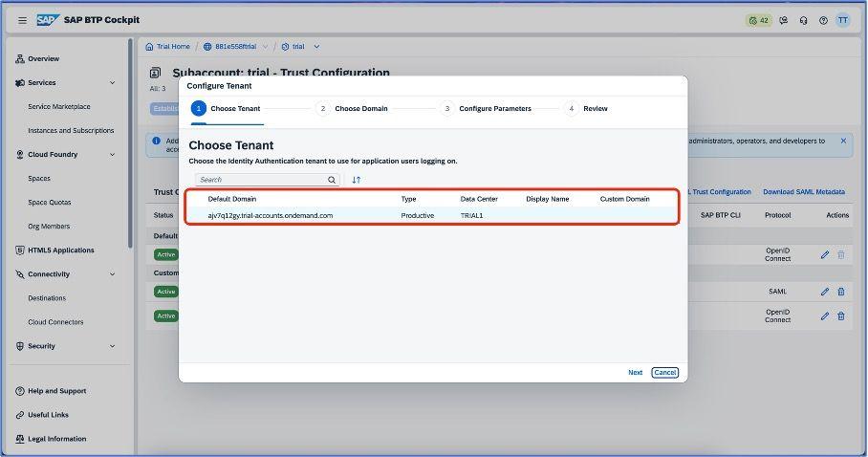Delete the SAML trust configuration entry

pos(841,292)
